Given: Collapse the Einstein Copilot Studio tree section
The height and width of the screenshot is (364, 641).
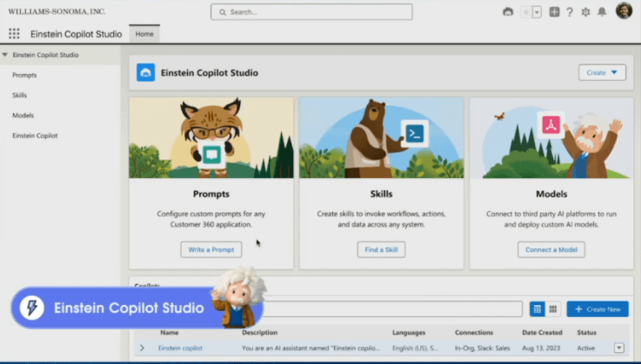Looking at the screenshot, I should click(x=5, y=55).
